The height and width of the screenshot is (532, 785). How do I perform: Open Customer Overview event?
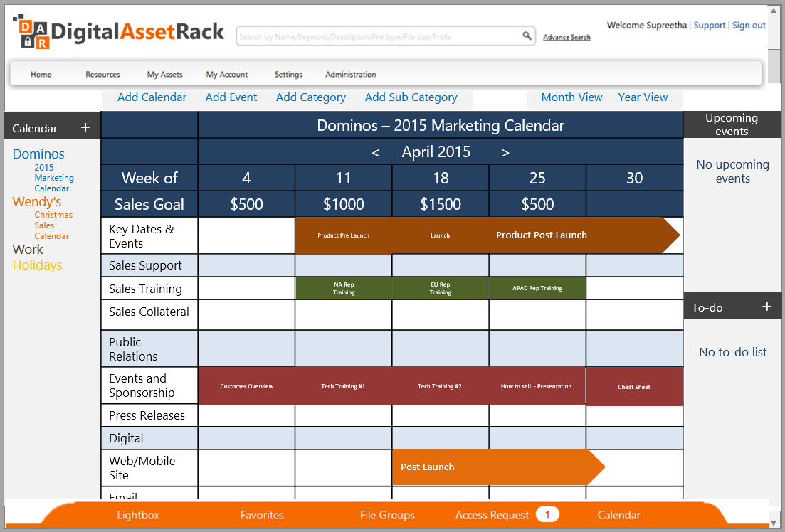coord(247,386)
